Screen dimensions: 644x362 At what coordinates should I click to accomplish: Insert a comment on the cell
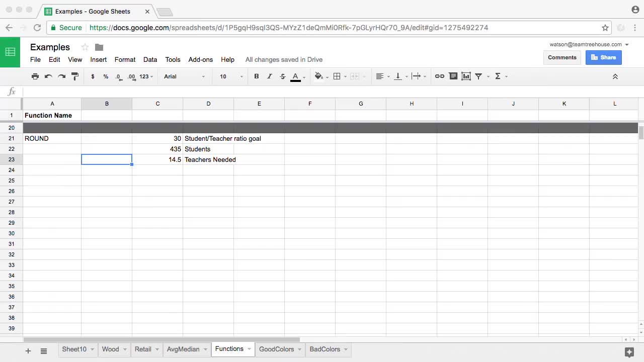click(x=453, y=76)
